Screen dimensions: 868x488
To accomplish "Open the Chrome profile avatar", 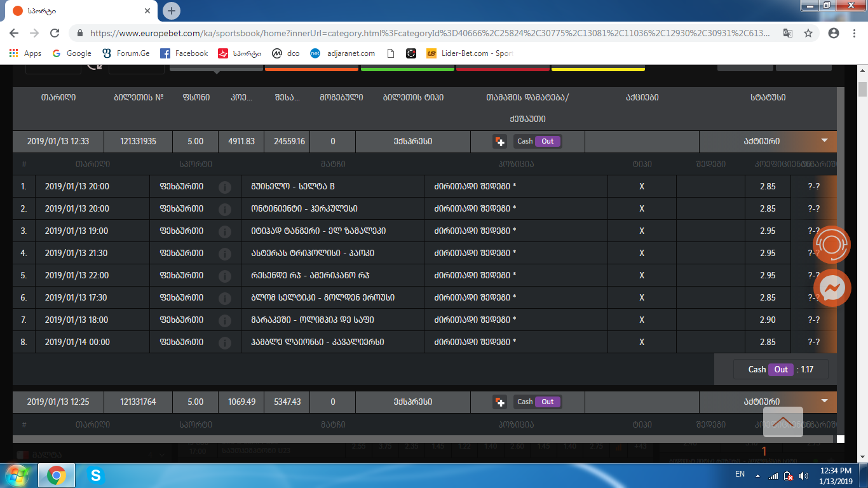I will [x=834, y=33].
